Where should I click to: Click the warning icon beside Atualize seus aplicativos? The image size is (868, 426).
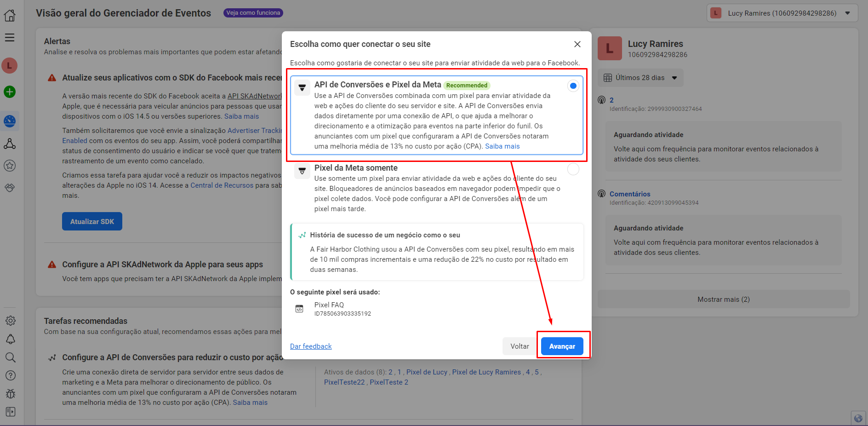click(x=52, y=78)
